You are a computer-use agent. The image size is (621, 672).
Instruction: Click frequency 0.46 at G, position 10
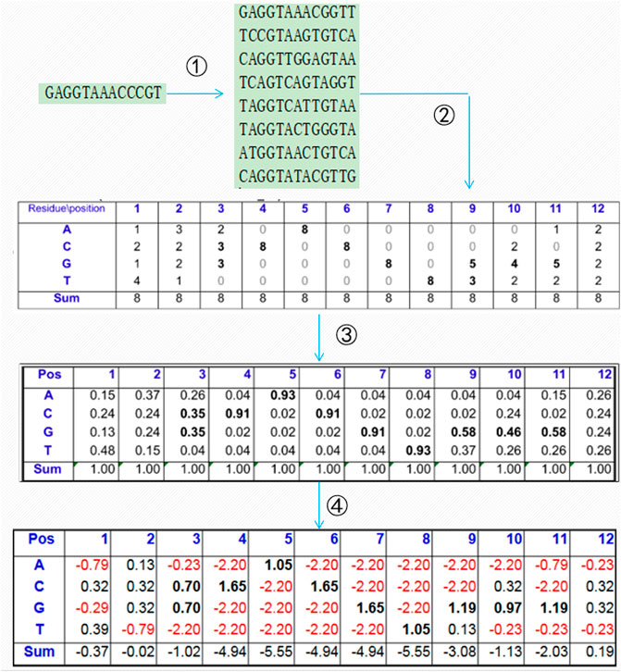tap(508, 431)
